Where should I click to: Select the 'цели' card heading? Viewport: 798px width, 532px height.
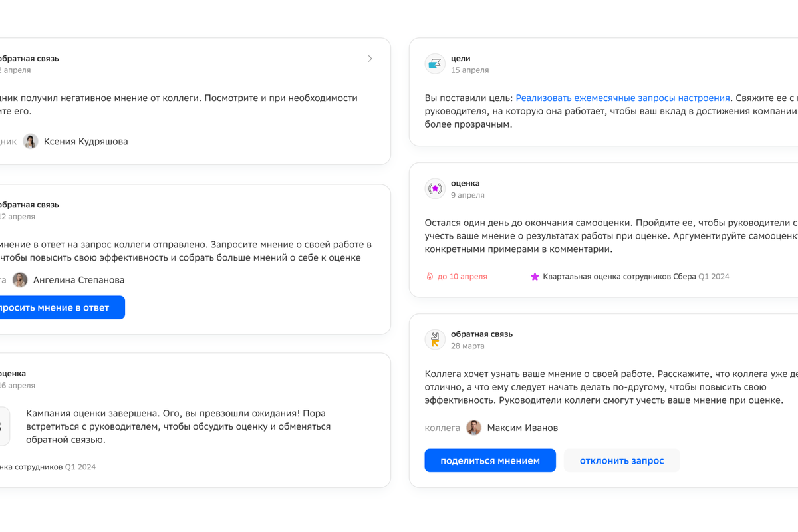[460, 59]
